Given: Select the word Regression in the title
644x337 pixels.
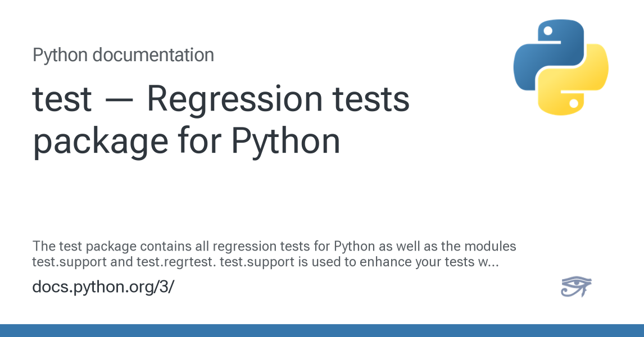Looking at the screenshot, I should click(235, 100).
